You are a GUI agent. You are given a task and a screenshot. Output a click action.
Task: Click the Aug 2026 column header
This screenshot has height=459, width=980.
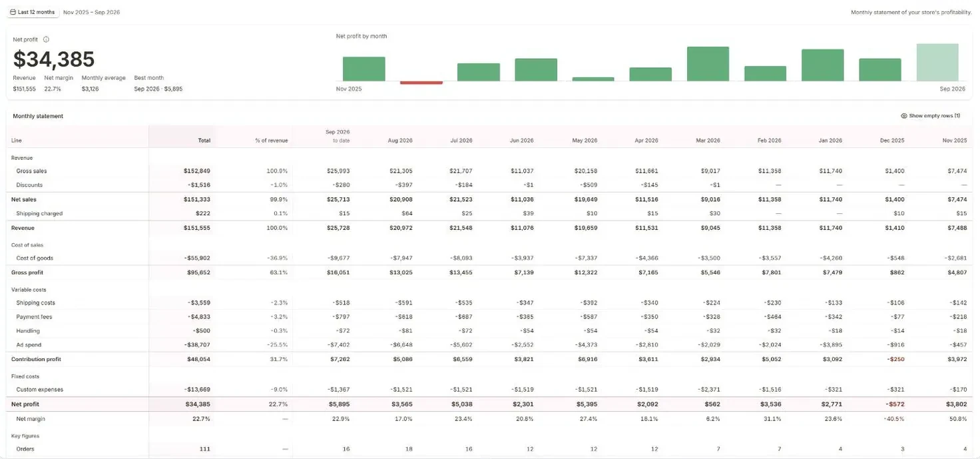(x=400, y=141)
